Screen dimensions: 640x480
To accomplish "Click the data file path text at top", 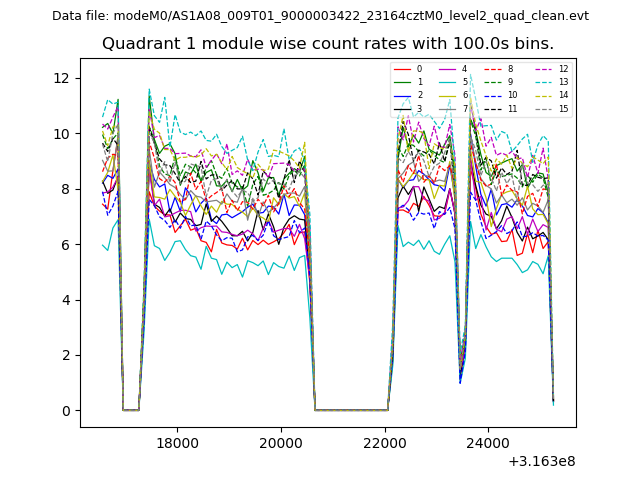I will (x=320, y=16).
